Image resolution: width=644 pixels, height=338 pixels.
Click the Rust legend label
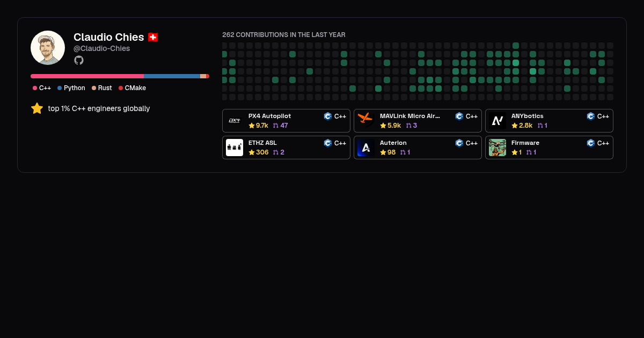point(105,88)
